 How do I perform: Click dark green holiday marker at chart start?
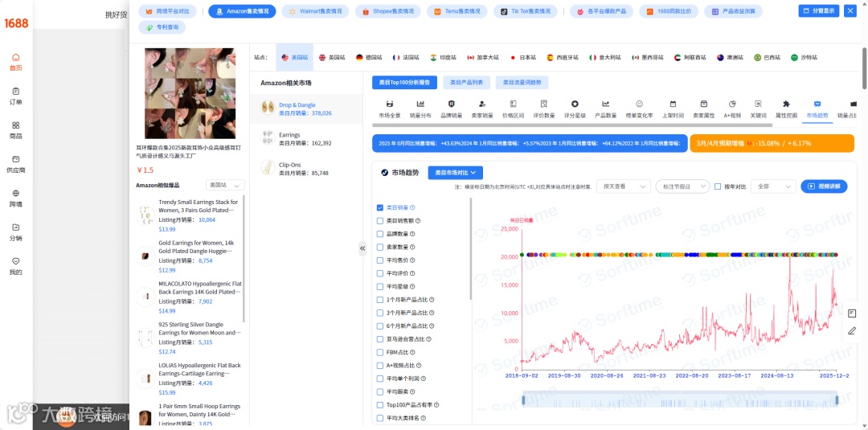click(522, 255)
